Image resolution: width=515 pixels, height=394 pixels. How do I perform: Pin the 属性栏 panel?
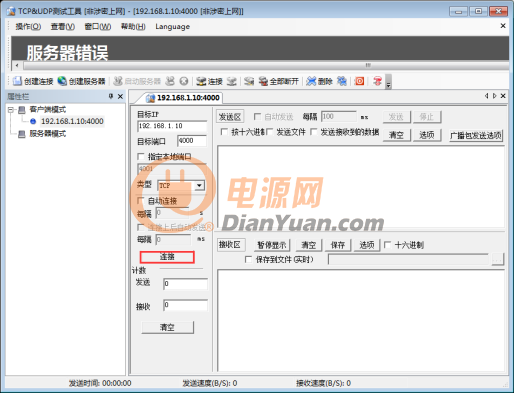[x=111, y=96]
